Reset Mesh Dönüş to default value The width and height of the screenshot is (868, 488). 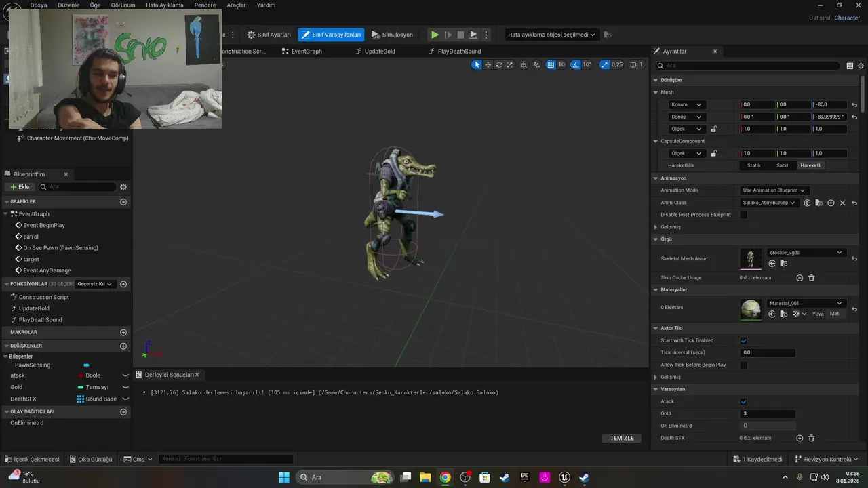point(854,117)
